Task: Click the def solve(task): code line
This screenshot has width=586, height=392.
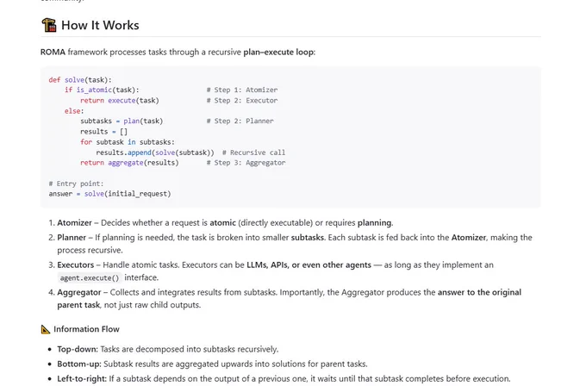Action: (80, 79)
